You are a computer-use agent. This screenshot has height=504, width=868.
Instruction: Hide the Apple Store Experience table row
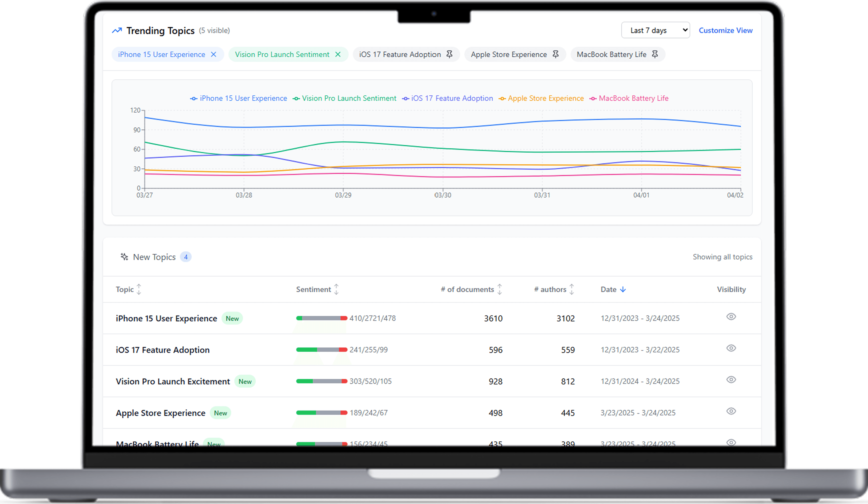pos(731,411)
